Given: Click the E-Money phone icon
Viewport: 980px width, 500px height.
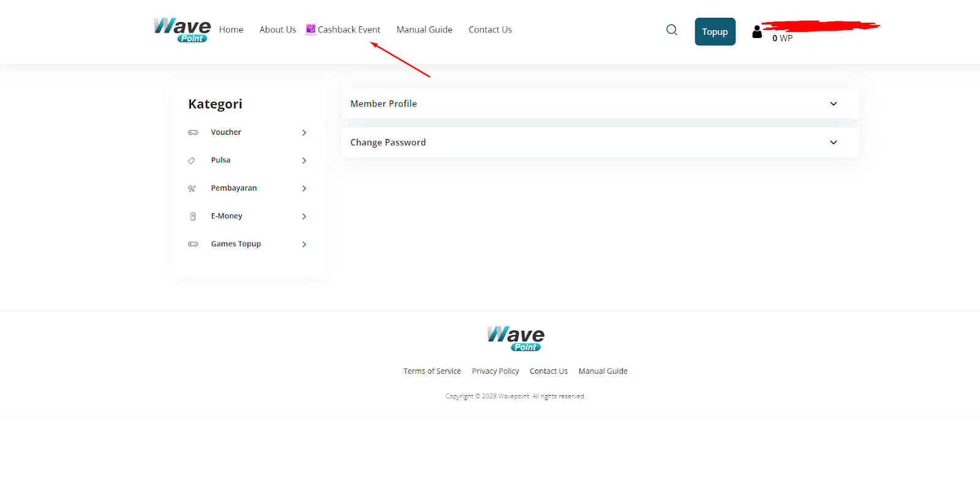Looking at the screenshot, I should tap(193, 216).
